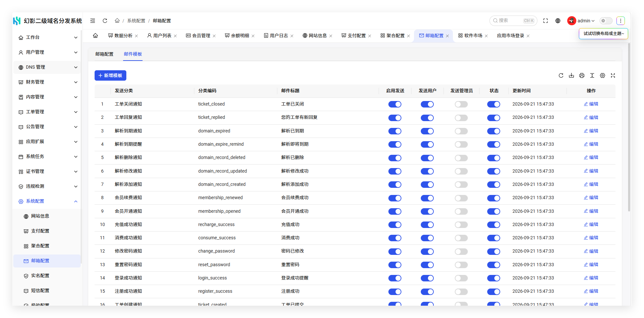Focus the 搜索 search box
The height and width of the screenshot is (318, 644).
pyautogui.click(x=513, y=21)
